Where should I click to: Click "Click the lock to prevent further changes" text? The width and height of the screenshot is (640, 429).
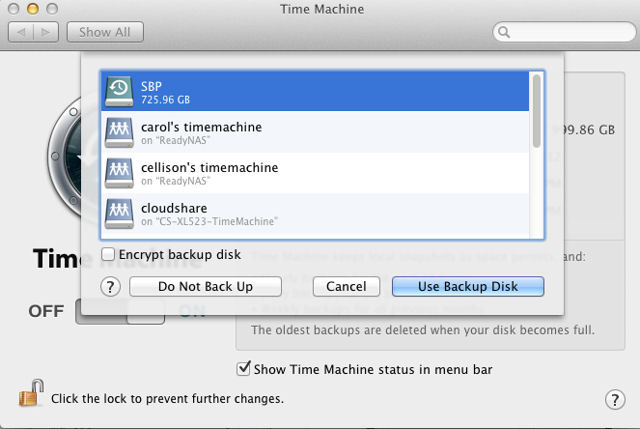(167, 398)
